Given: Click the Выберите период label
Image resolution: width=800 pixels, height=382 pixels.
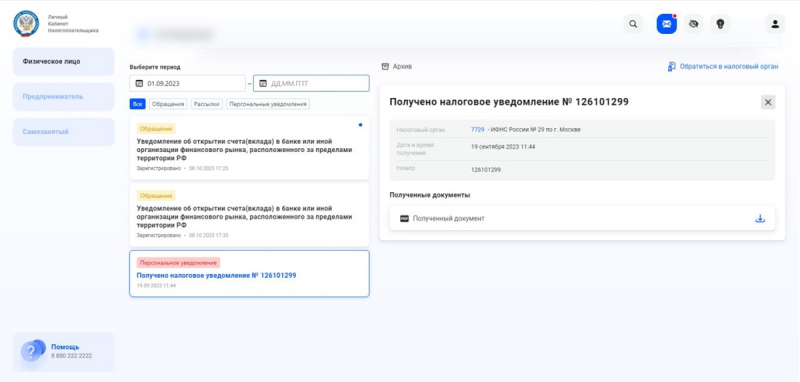Looking at the screenshot, I should point(155,67).
